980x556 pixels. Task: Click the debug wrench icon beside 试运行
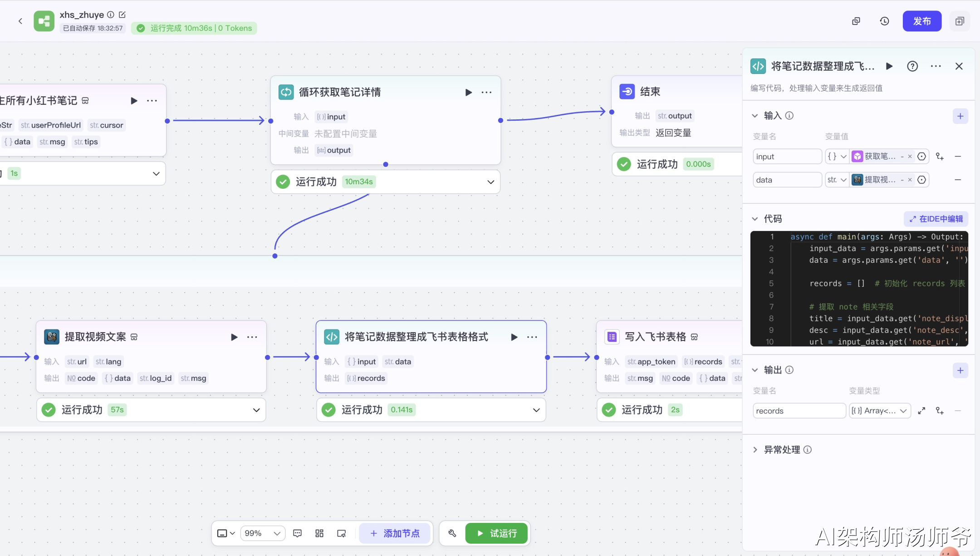pos(452,533)
